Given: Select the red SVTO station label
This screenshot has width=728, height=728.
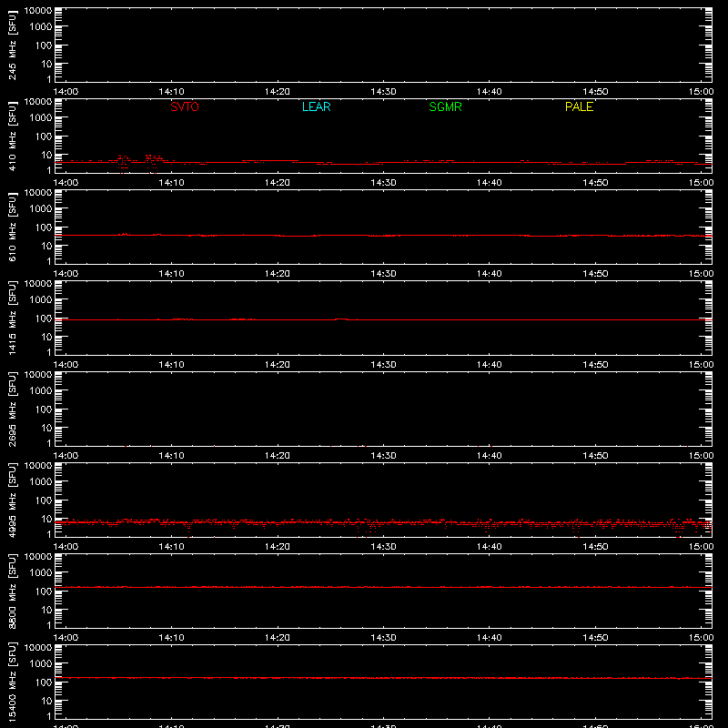Looking at the screenshot, I should pos(185,106).
